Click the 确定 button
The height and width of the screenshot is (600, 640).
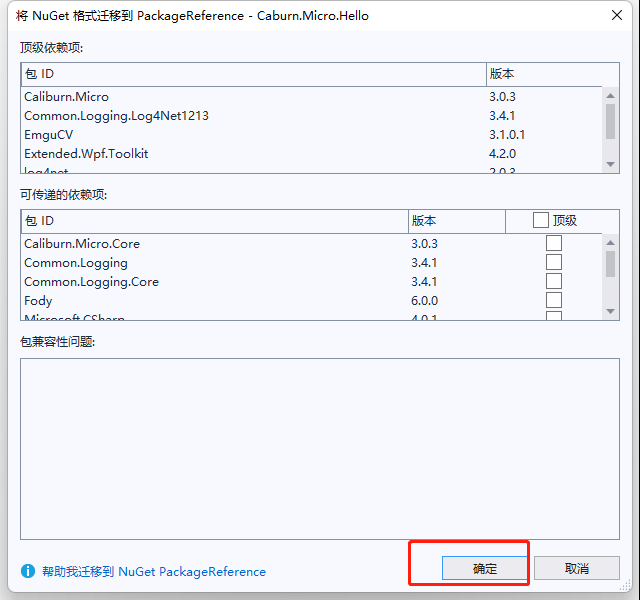485,568
